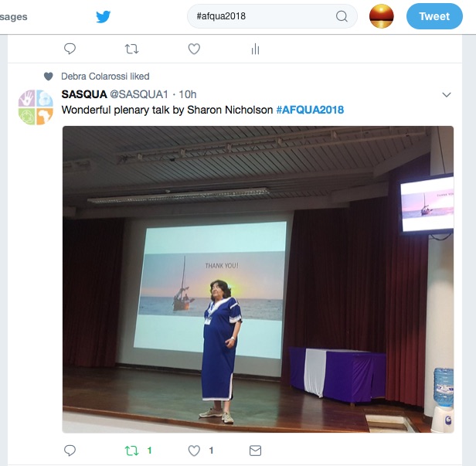
Task: Reply to the previous tweet above
Action: (x=70, y=49)
